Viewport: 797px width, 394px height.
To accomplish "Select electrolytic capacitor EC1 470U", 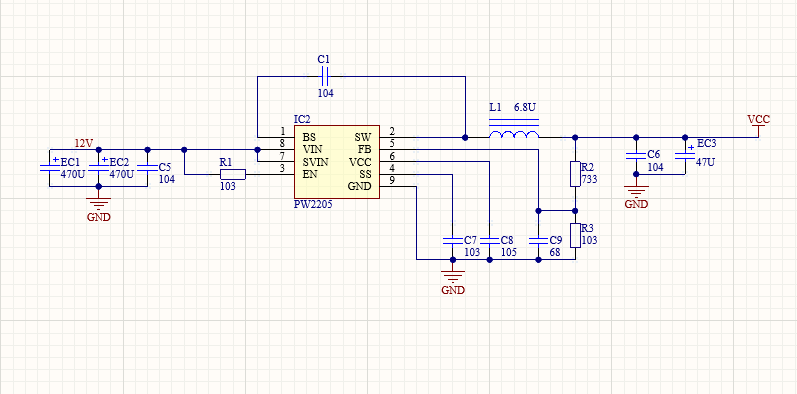I will click(x=50, y=167).
